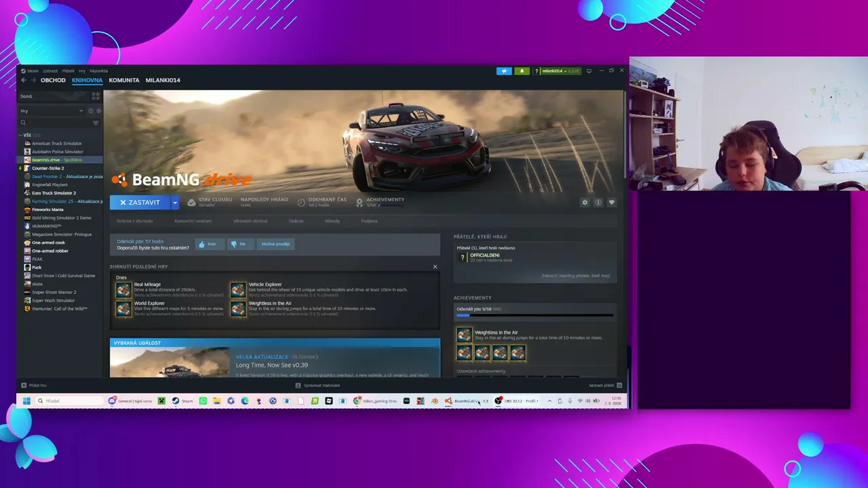This screenshot has height=488, width=868.
Task: Go forward with the Steam forward arrow
Action: pyautogui.click(x=33, y=80)
